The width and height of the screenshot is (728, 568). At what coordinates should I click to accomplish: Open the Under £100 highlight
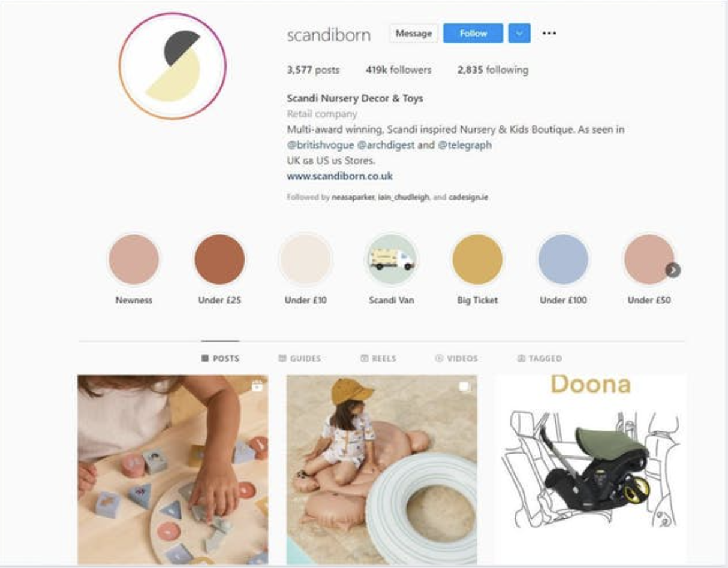click(563, 259)
